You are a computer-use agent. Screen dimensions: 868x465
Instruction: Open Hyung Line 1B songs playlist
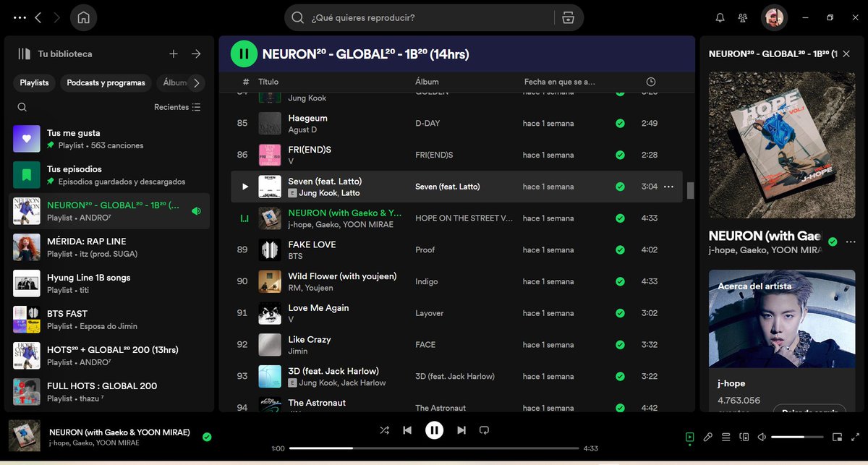(109, 283)
